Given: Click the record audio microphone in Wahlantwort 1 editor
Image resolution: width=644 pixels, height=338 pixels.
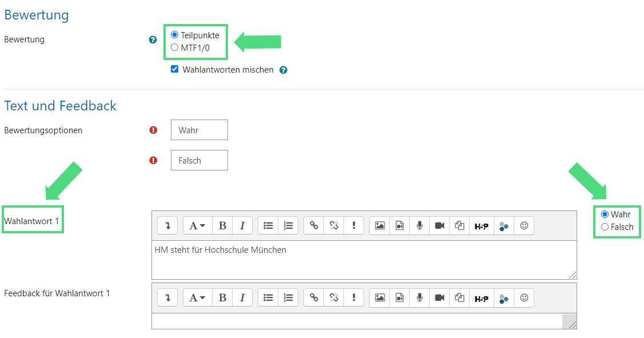Looking at the screenshot, I should (419, 225).
